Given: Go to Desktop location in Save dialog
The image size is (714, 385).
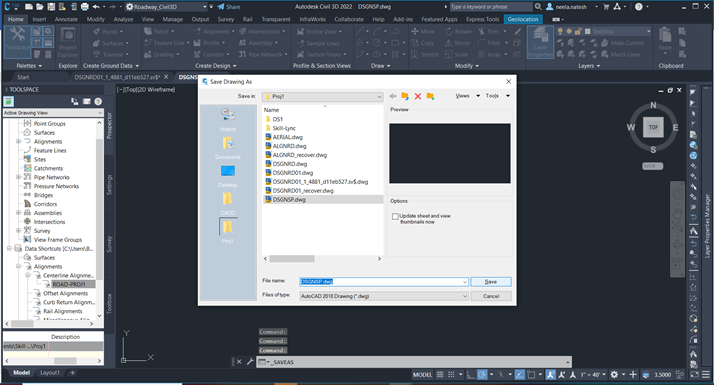Looking at the screenshot, I should click(228, 175).
